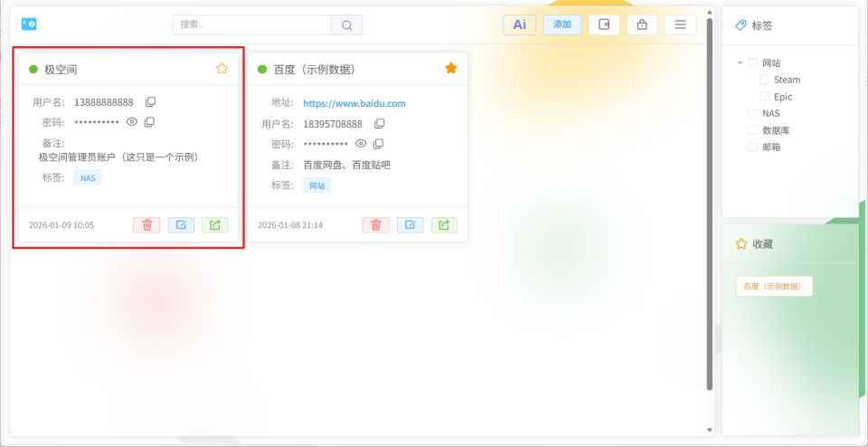This screenshot has height=447, width=868.
Task: Edit the 极空间 entry
Action: coord(181,225)
